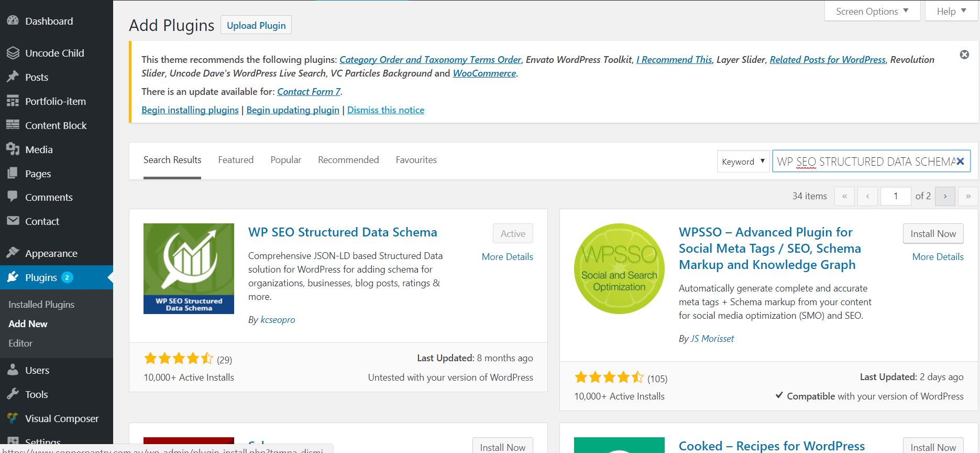
Task: Click the Active button for WP SEO Schema
Action: tap(513, 233)
